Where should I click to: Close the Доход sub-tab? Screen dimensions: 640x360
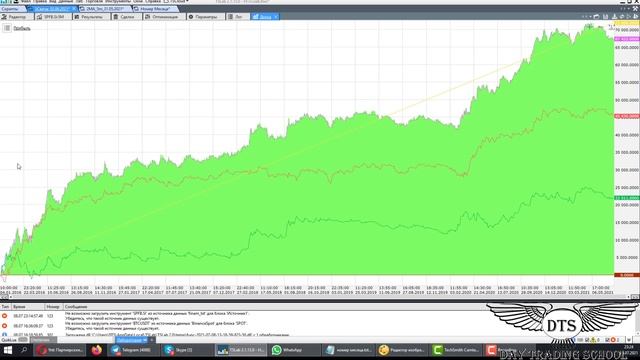276,17
